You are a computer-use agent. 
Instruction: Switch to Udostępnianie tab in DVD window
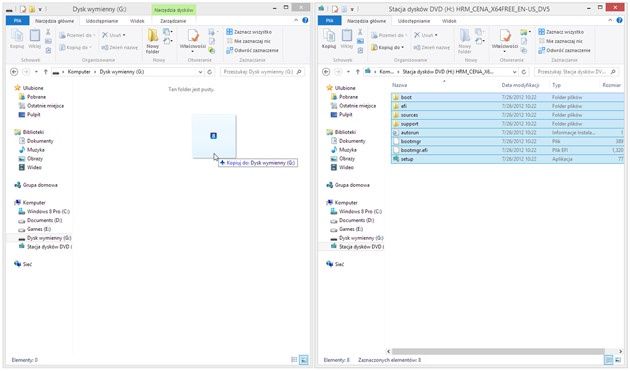[414, 21]
